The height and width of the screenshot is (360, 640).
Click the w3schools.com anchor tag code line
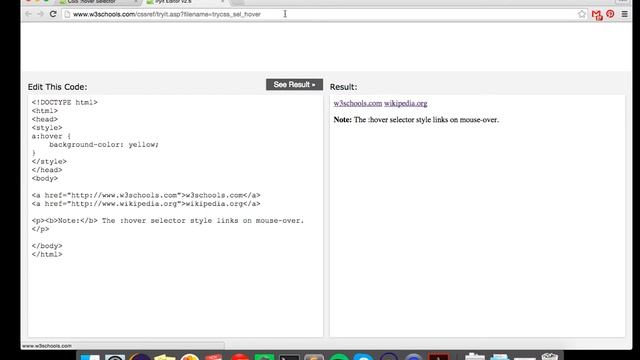146,195
